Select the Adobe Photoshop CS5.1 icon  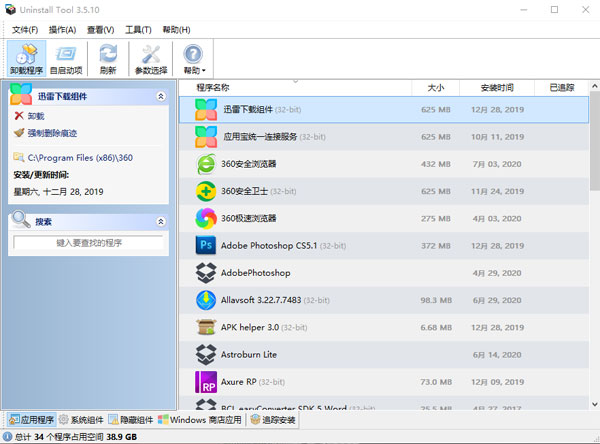(x=206, y=245)
